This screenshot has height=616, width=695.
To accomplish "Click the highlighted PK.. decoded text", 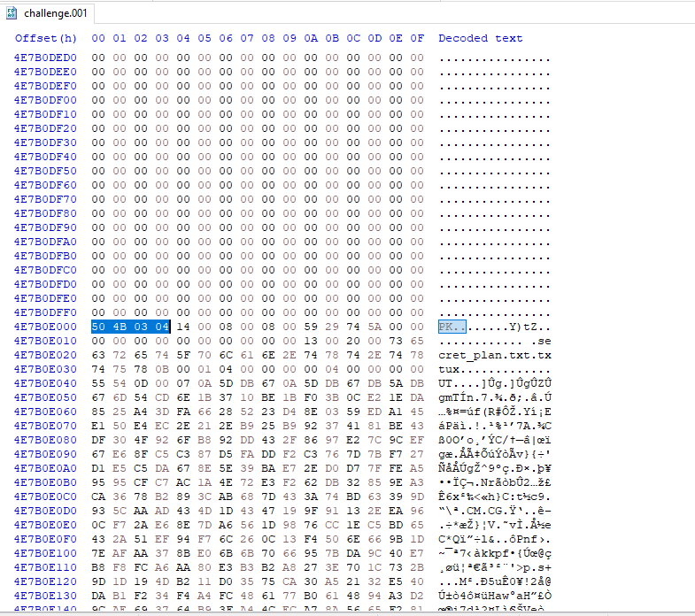I will (452, 327).
